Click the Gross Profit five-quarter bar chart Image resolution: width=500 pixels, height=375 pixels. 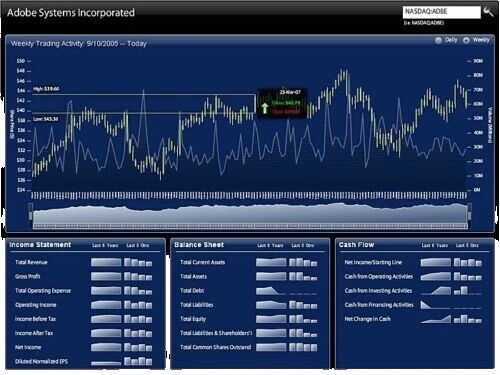[138, 276]
